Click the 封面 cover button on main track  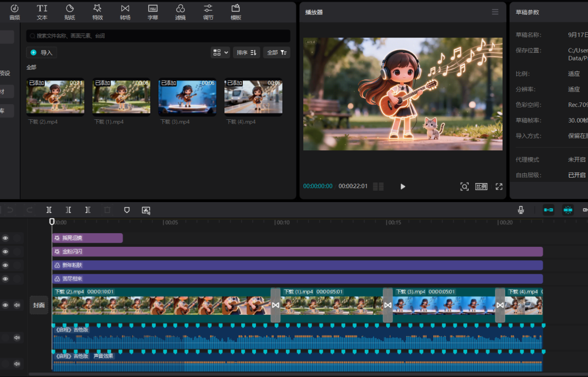click(39, 305)
